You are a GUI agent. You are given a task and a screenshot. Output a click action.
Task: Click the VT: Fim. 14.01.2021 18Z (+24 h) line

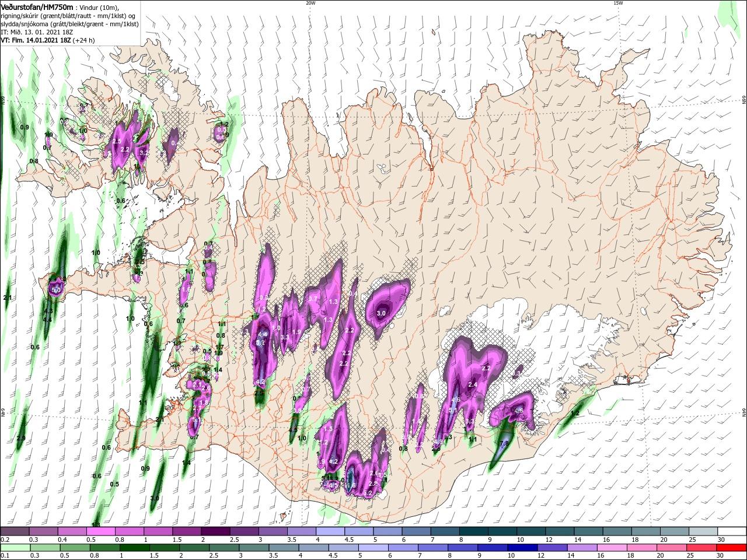tap(48, 40)
